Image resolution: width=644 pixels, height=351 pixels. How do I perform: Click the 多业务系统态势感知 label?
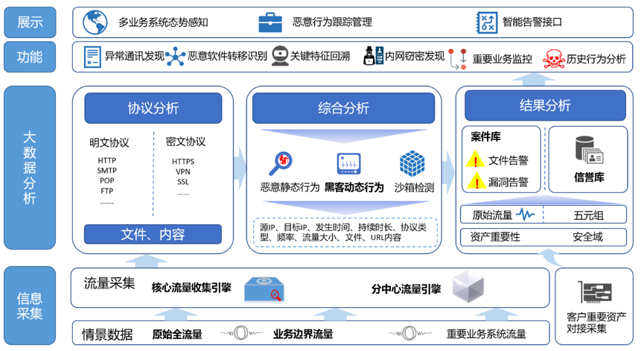click(164, 22)
